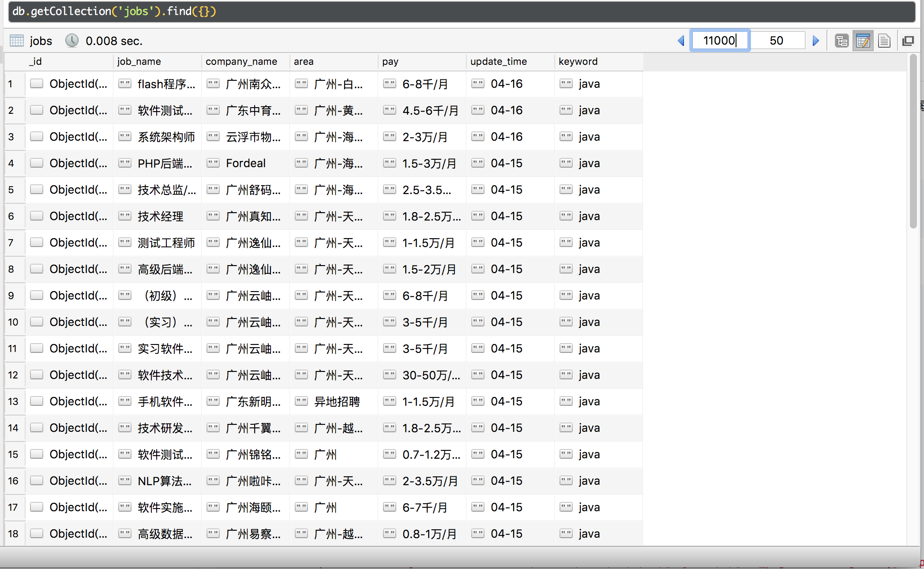
Task: Click the query time clock icon
Action: click(71, 41)
